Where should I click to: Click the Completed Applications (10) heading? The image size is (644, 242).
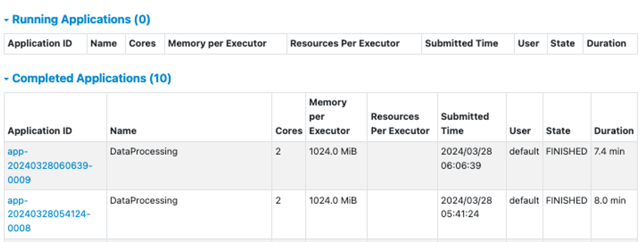(x=91, y=78)
